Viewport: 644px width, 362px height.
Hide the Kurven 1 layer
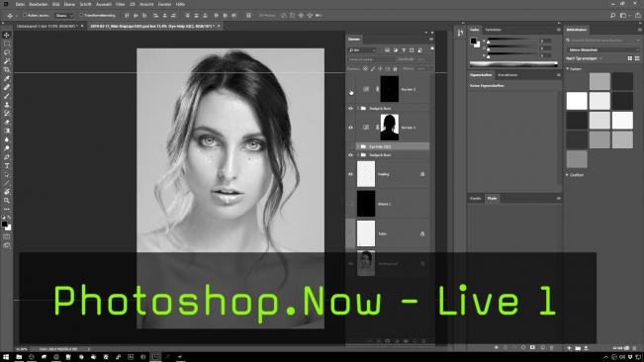click(351, 128)
